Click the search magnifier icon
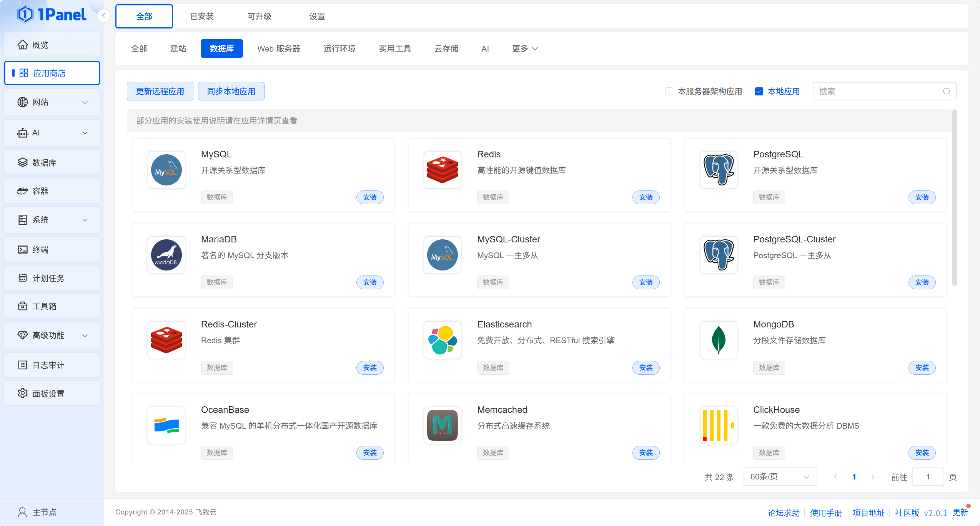The width and height of the screenshot is (980, 526). pyautogui.click(x=947, y=92)
